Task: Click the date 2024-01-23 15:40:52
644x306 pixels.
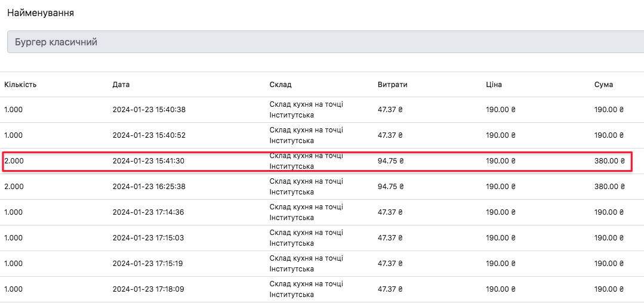Action: coord(149,135)
